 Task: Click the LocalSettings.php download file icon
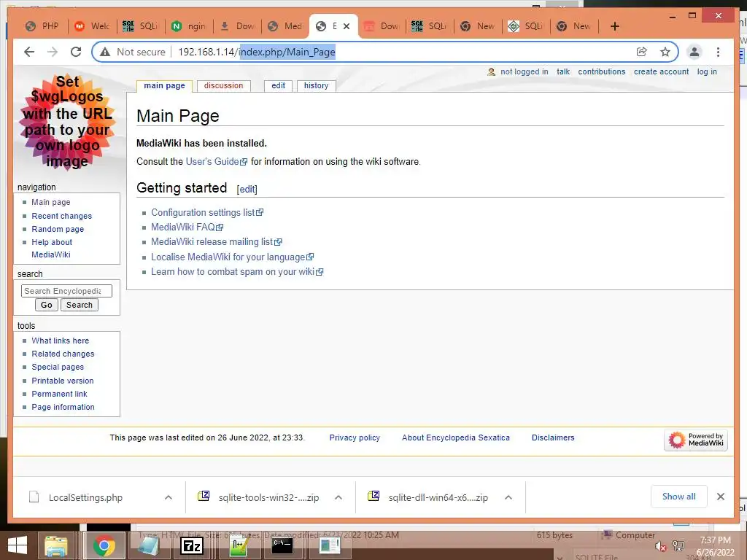point(34,497)
